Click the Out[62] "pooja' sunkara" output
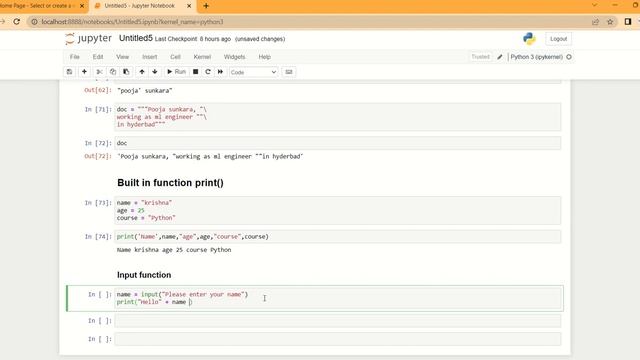The width and height of the screenshot is (640, 360). click(x=144, y=90)
